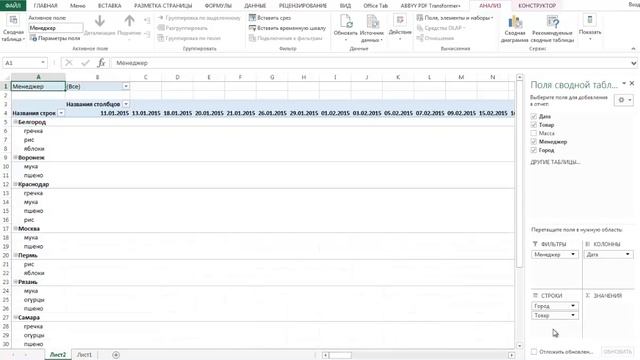Viewport: 640px width, 360px height.
Task: Open the Действия menu
Action: tap(400, 28)
